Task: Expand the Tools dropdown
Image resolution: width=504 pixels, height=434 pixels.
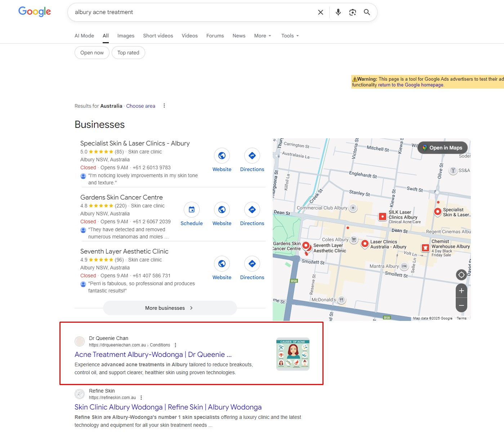Action: pyautogui.click(x=290, y=36)
